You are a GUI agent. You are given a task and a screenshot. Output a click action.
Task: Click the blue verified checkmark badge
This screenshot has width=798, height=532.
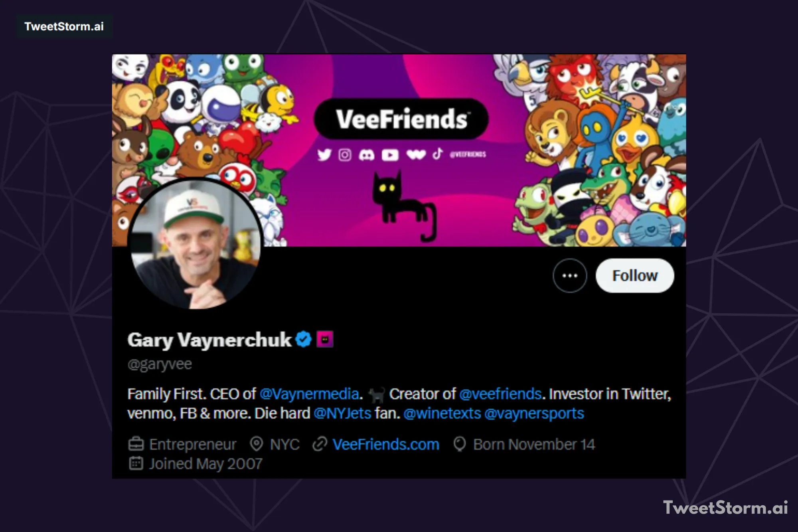(x=302, y=339)
